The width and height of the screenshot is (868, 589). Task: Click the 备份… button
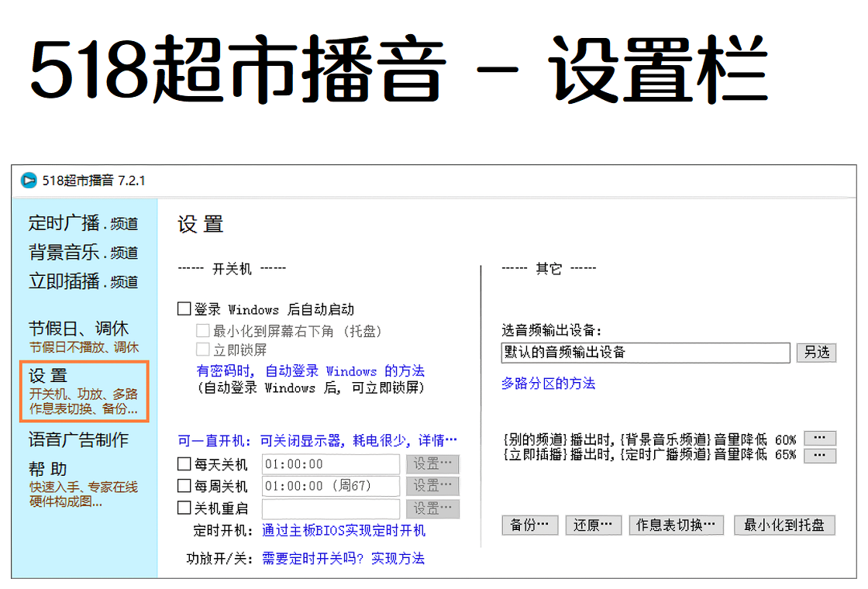[530, 525]
